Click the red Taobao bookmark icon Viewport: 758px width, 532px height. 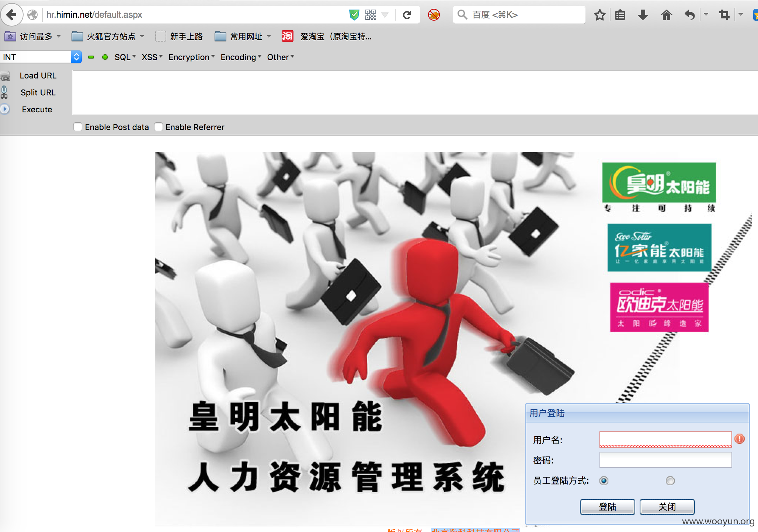(287, 36)
